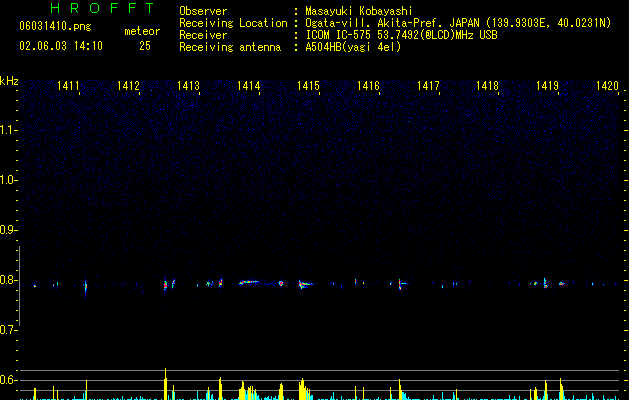Click the kHz axis unit label

(x=9, y=81)
